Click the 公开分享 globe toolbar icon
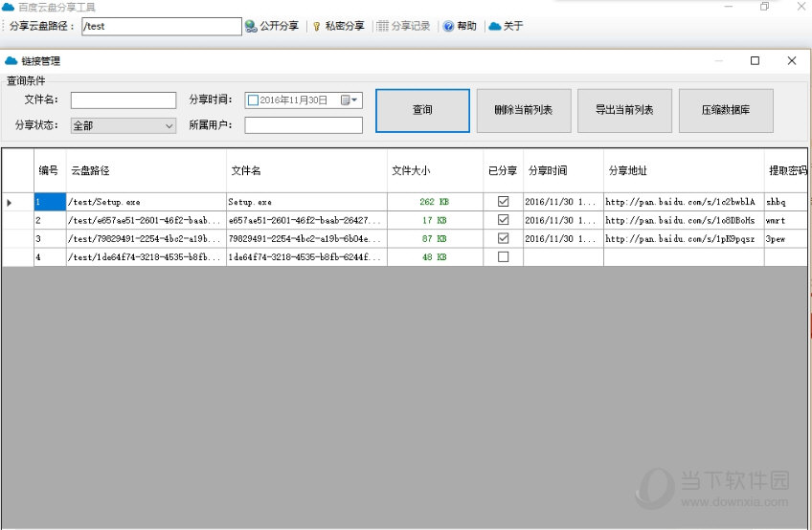Viewport: 812px width, 530px height. click(251, 26)
